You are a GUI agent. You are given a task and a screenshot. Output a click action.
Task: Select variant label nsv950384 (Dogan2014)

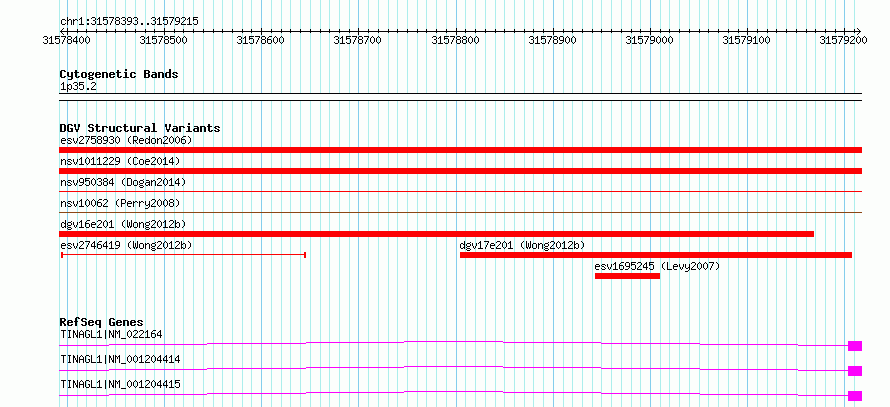(123, 182)
